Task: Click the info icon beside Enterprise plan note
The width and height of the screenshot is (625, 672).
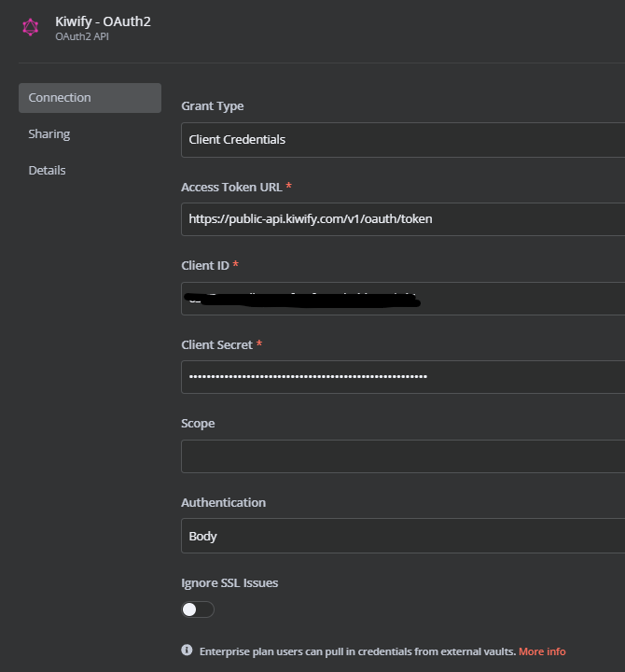Action: [x=187, y=651]
